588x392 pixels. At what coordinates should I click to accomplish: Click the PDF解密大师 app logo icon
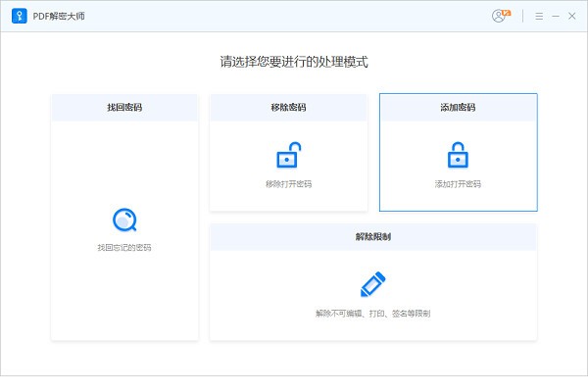tap(18, 16)
